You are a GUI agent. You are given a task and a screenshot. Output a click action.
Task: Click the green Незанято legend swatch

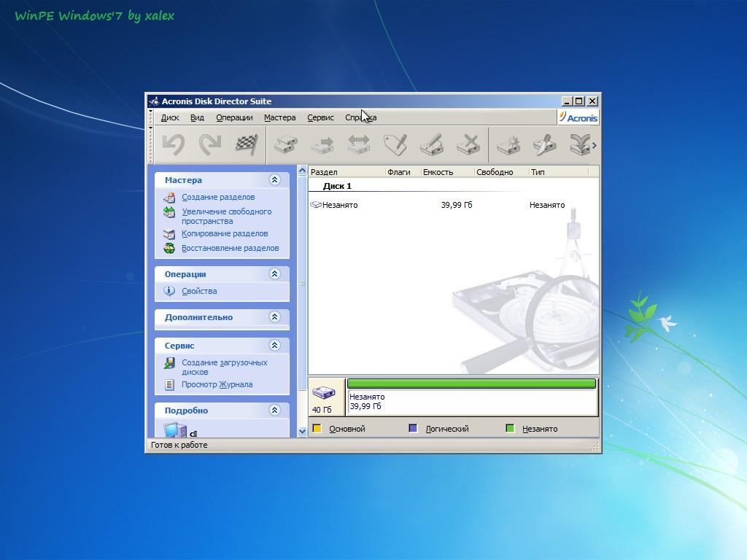510,429
